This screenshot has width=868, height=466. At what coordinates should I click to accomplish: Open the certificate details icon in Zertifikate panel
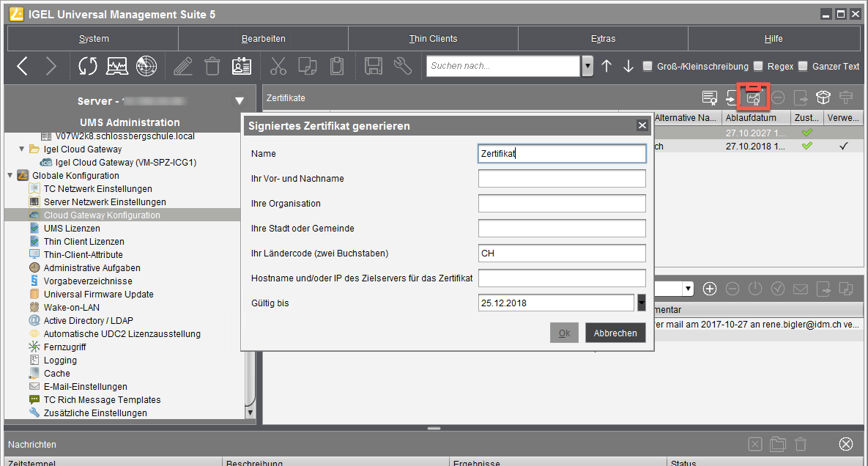709,97
